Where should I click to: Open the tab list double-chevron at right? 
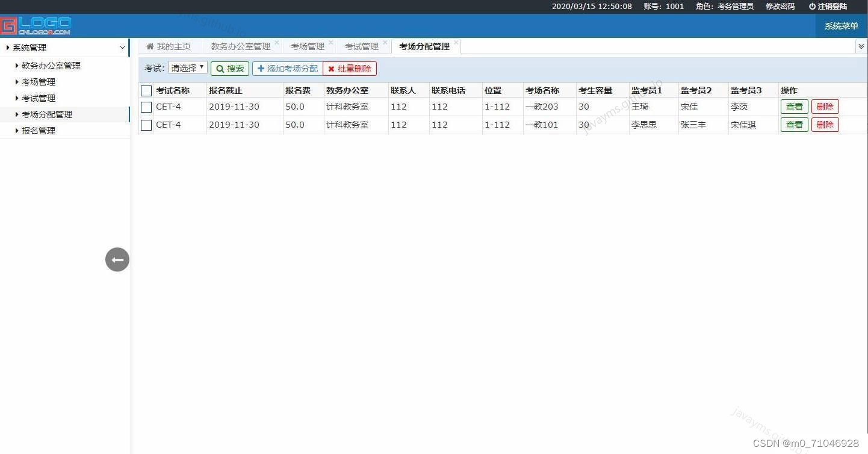pyautogui.click(x=861, y=46)
